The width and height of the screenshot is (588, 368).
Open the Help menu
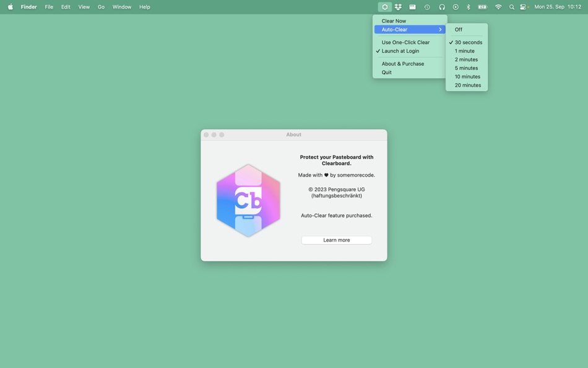click(x=144, y=7)
